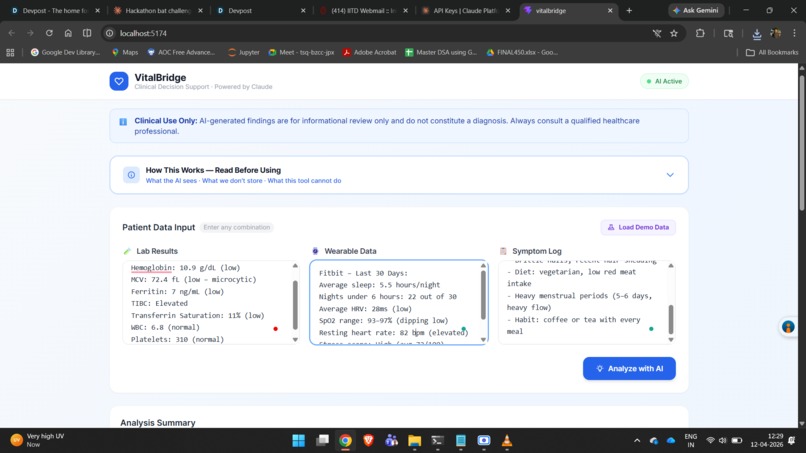Click the Lab Results scrollbar thumb

tap(295, 304)
